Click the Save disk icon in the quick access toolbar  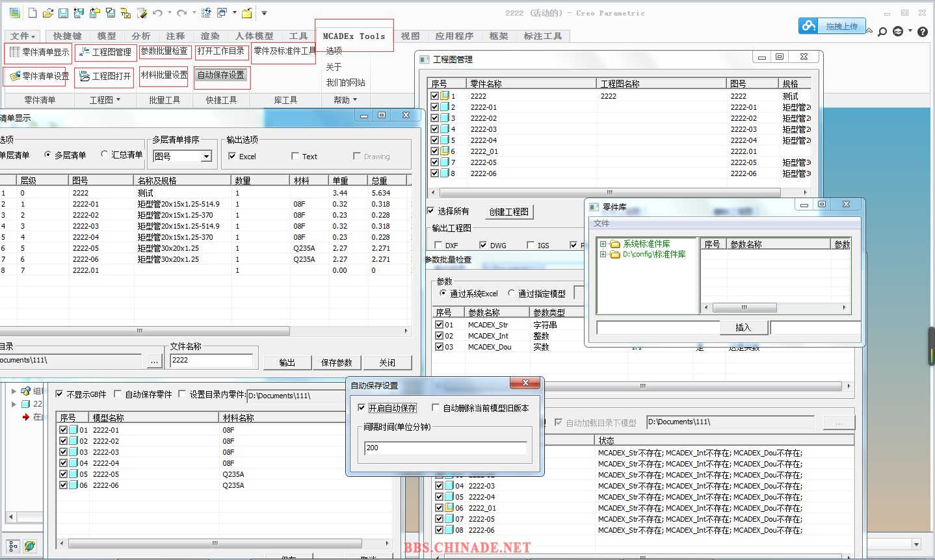point(63,13)
